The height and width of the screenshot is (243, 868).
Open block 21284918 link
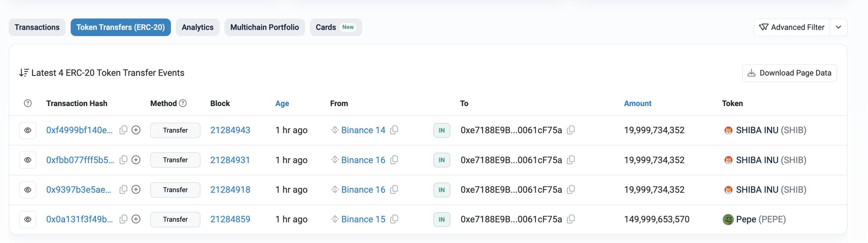(230, 190)
